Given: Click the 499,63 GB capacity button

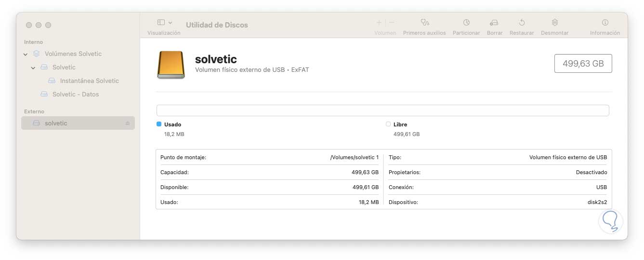Looking at the screenshot, I should 583,64.
